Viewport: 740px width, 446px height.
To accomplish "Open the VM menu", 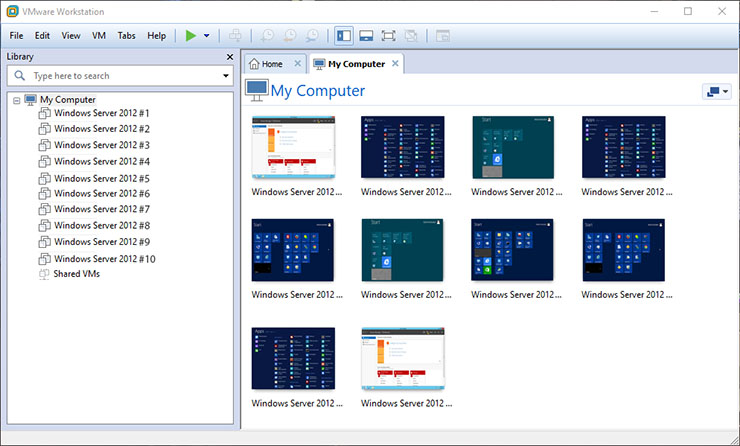I will pyautogui.click(x=99, y=35).
